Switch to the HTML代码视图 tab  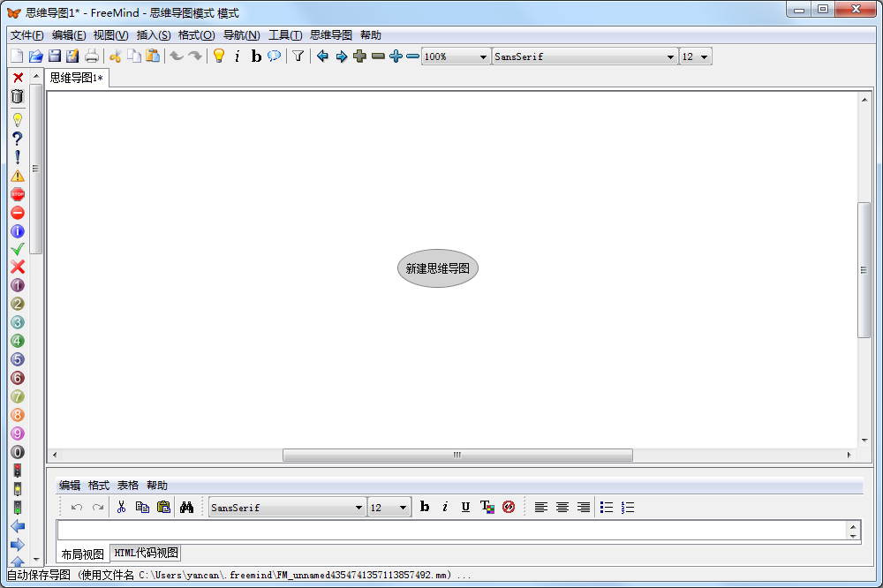(x=146, y=554)
